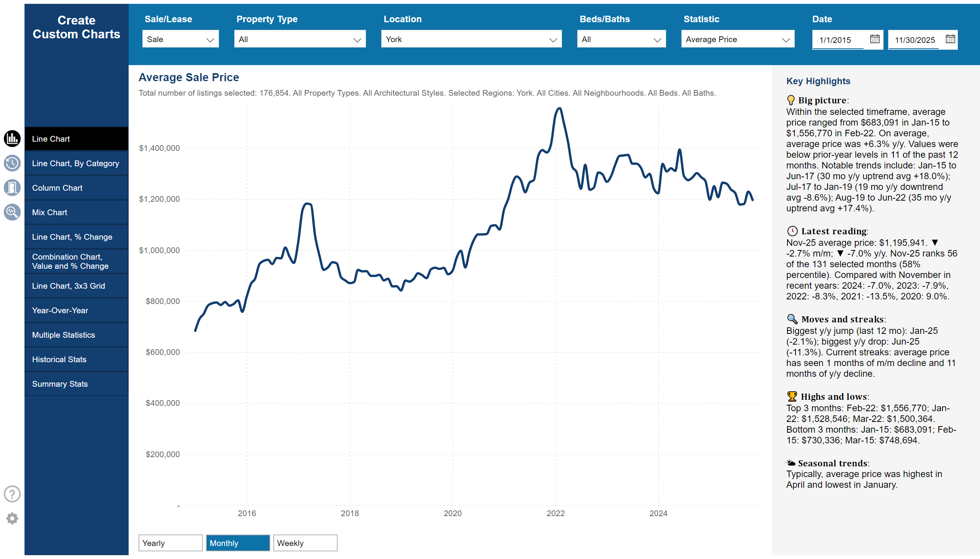Open the calendar picker beside the start date

pos(874,38)
